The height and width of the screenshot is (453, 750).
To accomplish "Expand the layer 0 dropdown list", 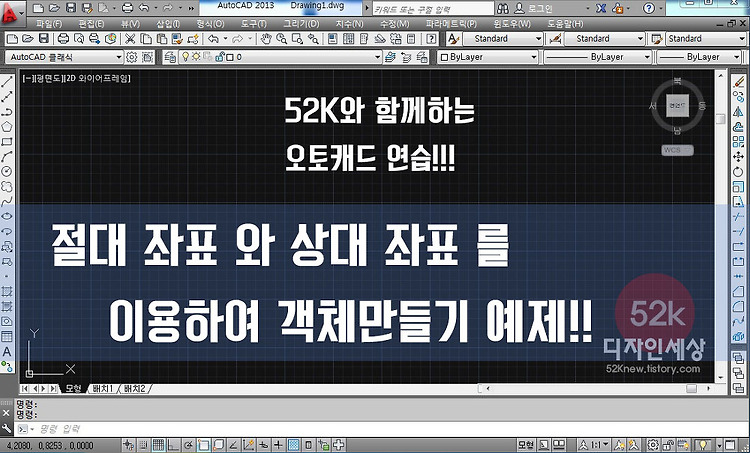I will (280, 57).
